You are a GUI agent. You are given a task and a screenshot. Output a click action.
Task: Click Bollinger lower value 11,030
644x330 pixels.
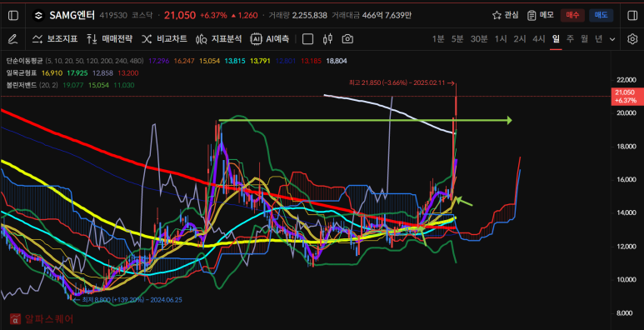pos(124,86)
